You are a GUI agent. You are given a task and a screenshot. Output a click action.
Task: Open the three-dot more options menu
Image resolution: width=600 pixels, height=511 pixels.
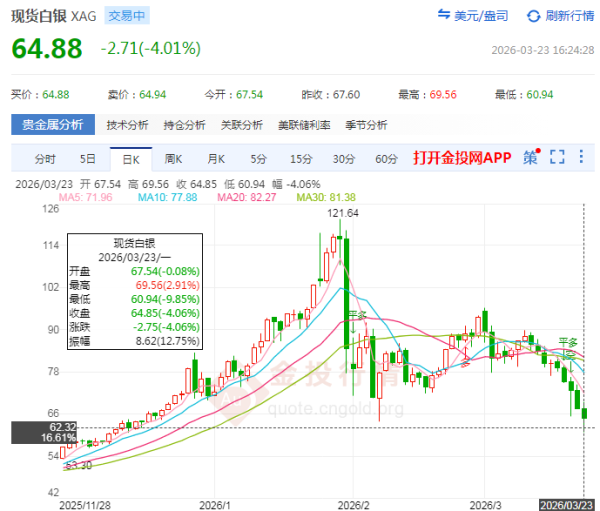pos(581,157)
